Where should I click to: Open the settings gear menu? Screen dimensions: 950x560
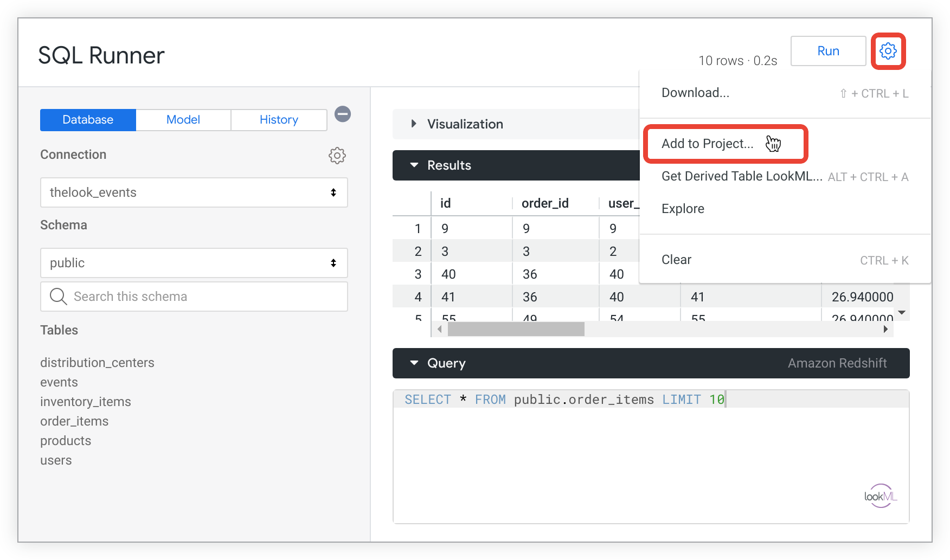tap(888, 51)
